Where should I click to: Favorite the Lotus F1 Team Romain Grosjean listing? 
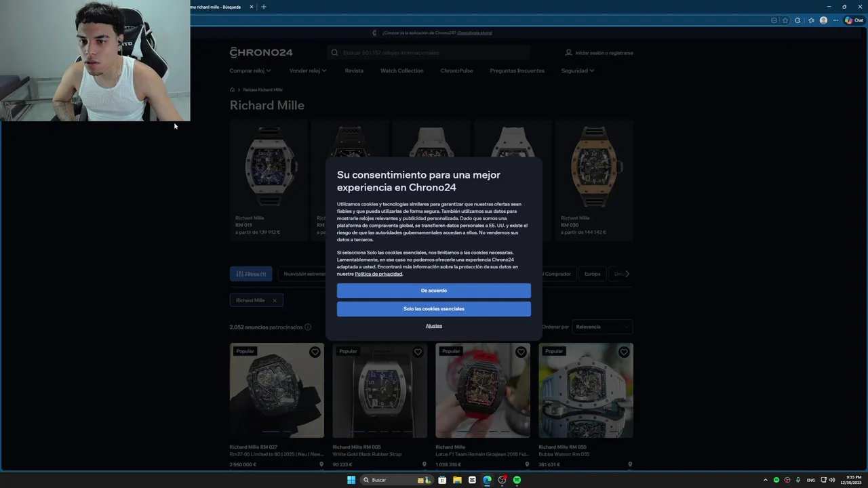[x=521, y=352]
